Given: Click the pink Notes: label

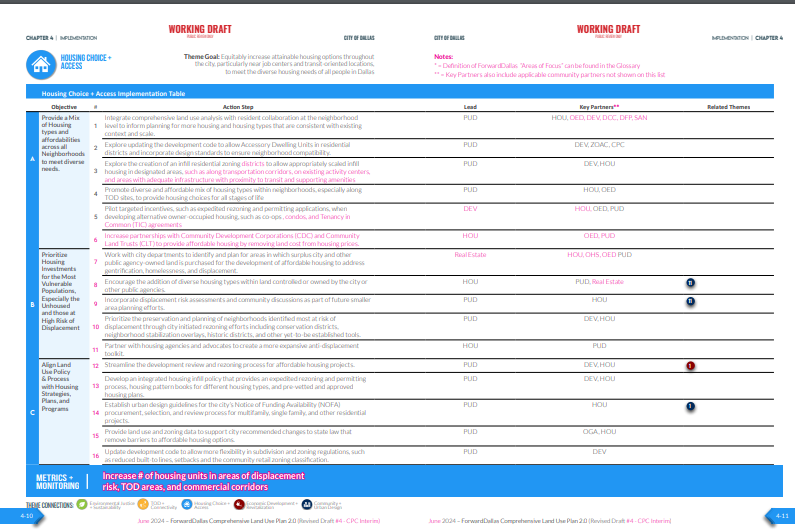Looking at the screenshot, I should (443, 57).
